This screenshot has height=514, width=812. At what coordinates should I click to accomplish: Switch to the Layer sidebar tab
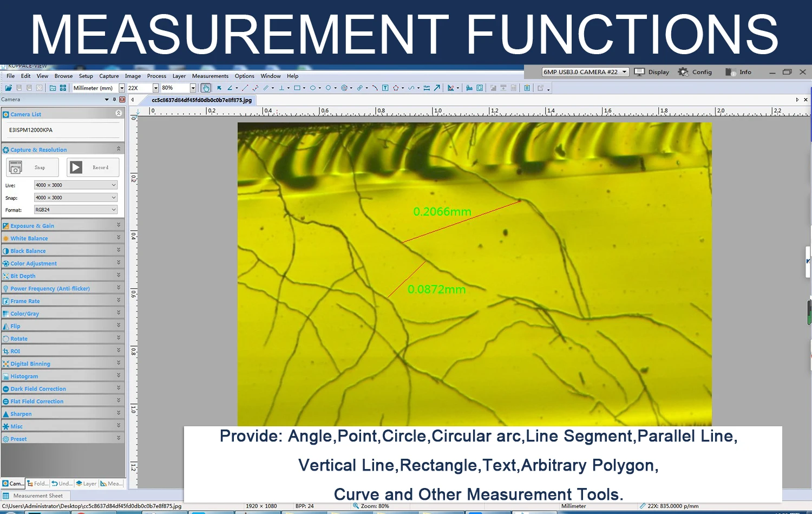point(86,484)
